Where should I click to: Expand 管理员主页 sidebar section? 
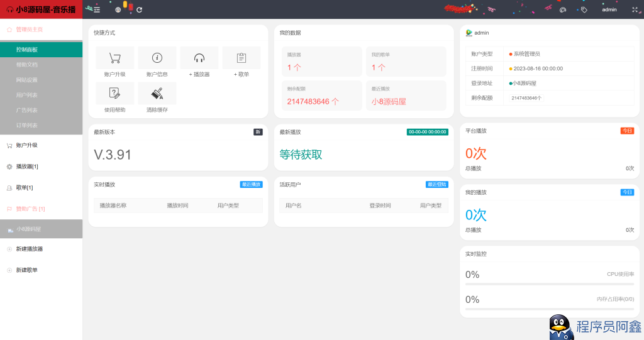pyautogui.click(x=41, y=30)
